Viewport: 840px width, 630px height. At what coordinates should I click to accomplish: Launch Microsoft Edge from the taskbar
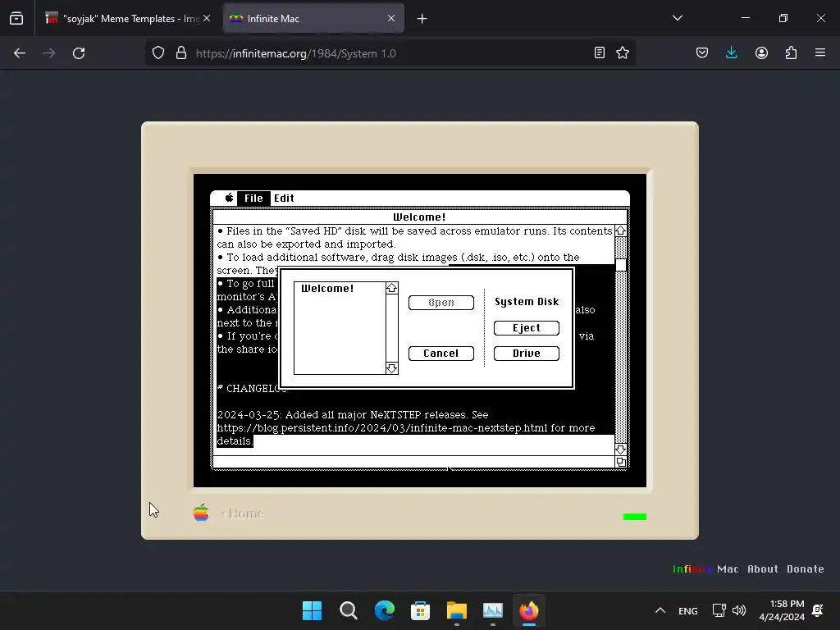384,610
